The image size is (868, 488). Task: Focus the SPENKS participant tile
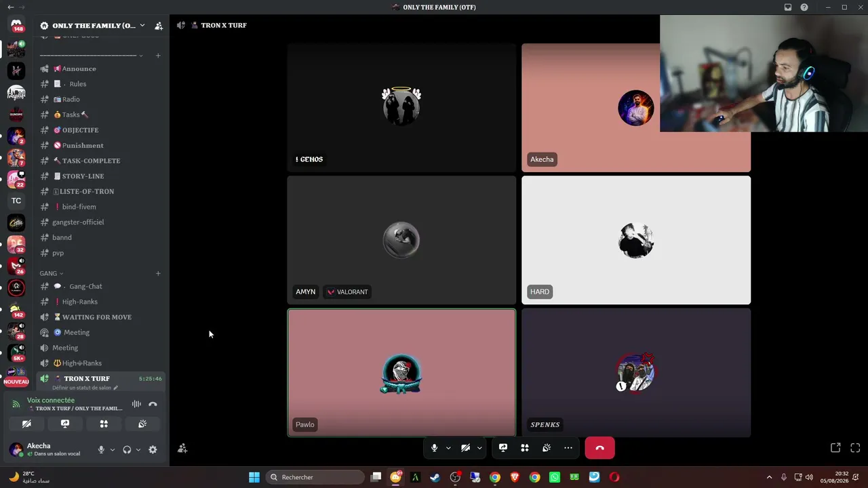(x=636, y=372)
